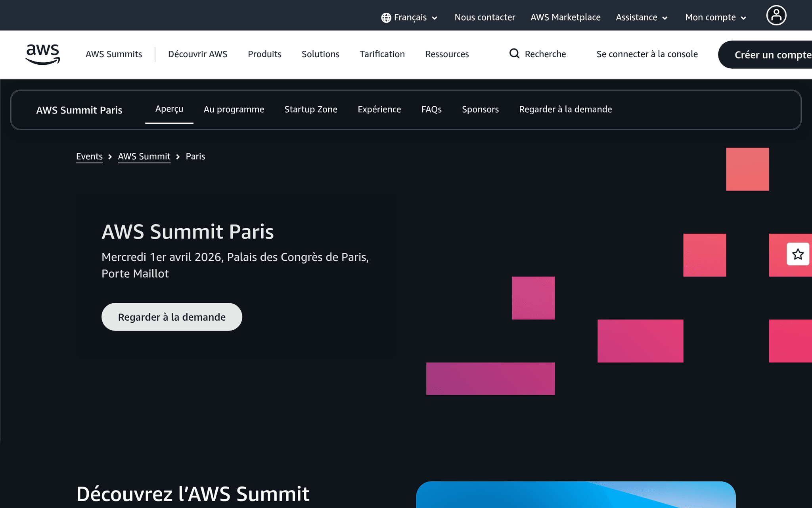Screen dimensions: 812x508
Task: Open the Solutions menu
Action: point(320,54)
